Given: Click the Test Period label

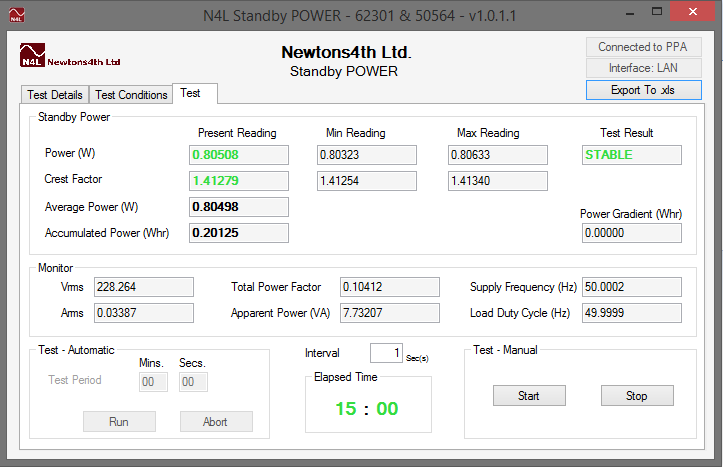Looking at the screenshot, I should [x=75, y=380].
